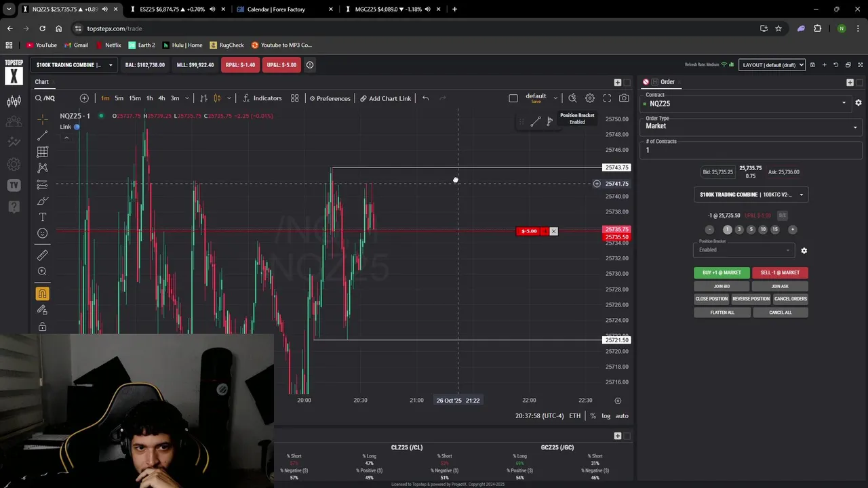868x488 pixels.
Task: Open the forecasting and position tools
Action: click(x=42, y=184)
